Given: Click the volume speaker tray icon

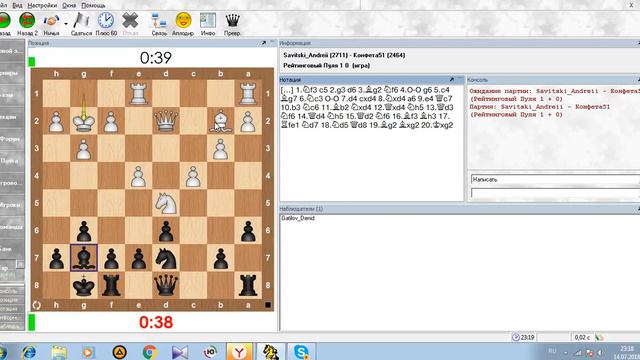Looking at the screenshot, I should click(x=600, y=353).
